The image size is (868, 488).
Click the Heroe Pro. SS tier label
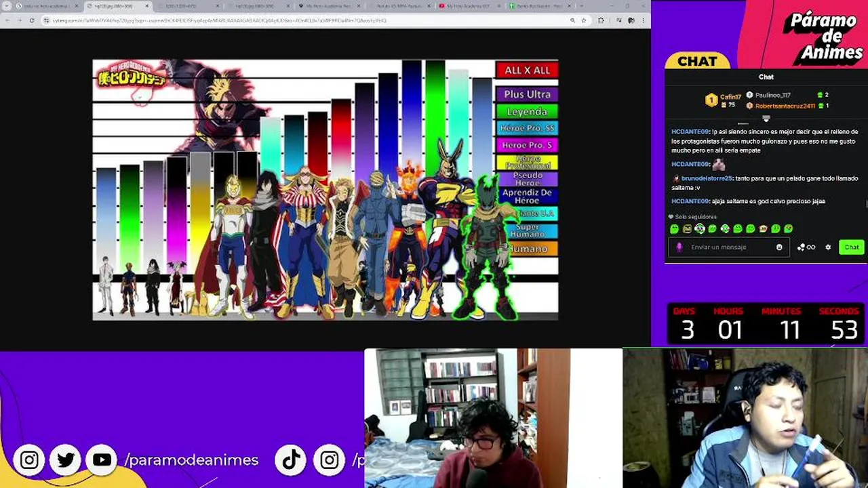click(527, 128)
